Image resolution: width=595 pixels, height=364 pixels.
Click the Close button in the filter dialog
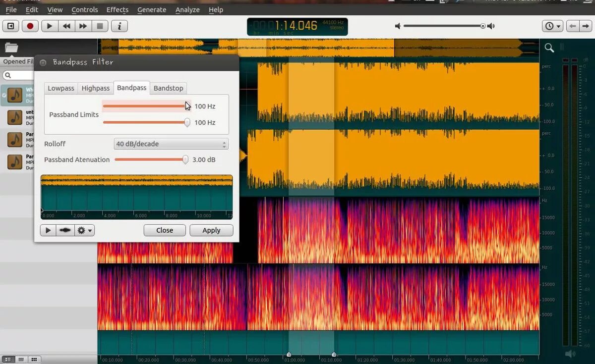pyautogui.click(x=165, y=230)
